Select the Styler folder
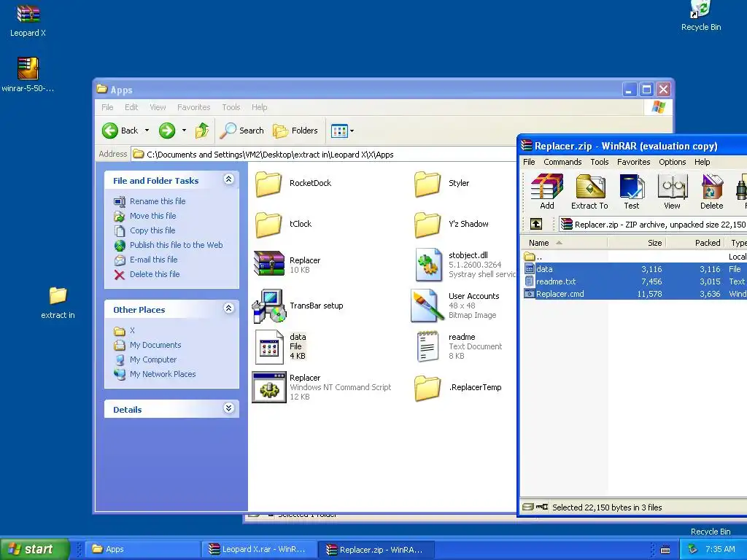The image size is (747, 560). (x=441, y=183)
